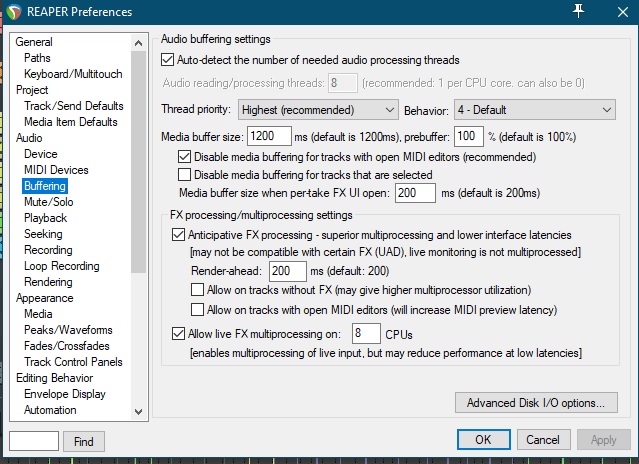Click the search field beside Find
This screenshot has width=639, height=464.
pyautogui.click(x=34, y=441)
